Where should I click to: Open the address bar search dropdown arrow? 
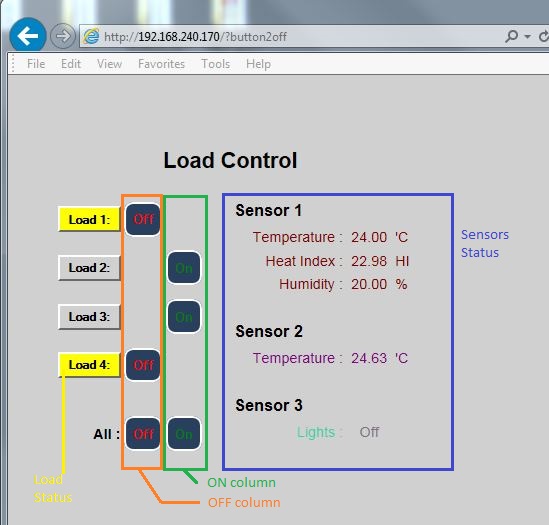pos(528,36)
